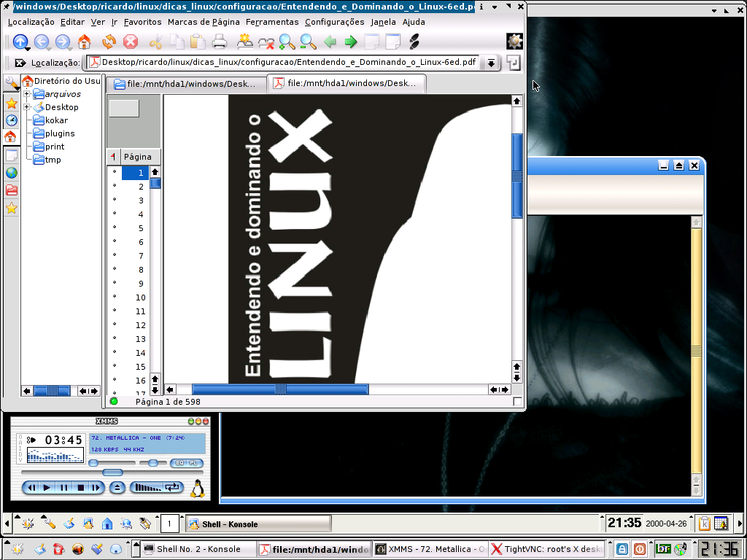Click the XMMS stop button
This screenshot has width=747, height=560.
tap(80, 488)
